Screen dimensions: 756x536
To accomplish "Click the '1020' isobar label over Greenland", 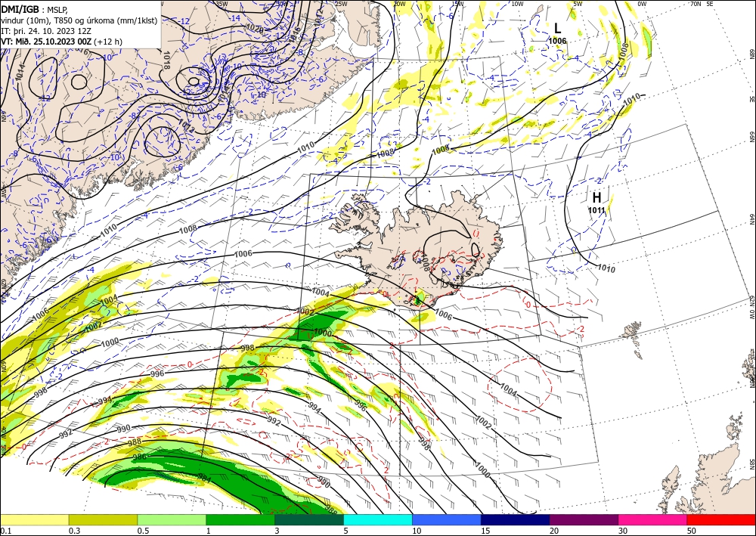I will click(255, 28).
